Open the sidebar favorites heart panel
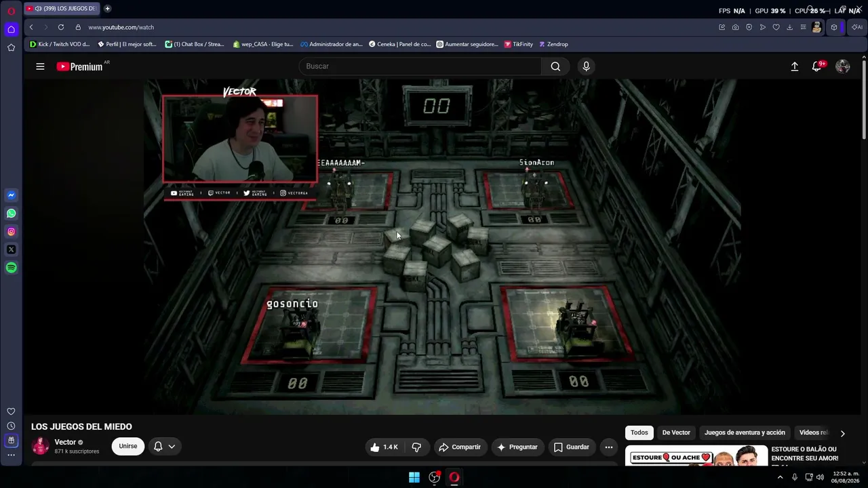This screenshot has width=868, height=488. pos(11,411)
